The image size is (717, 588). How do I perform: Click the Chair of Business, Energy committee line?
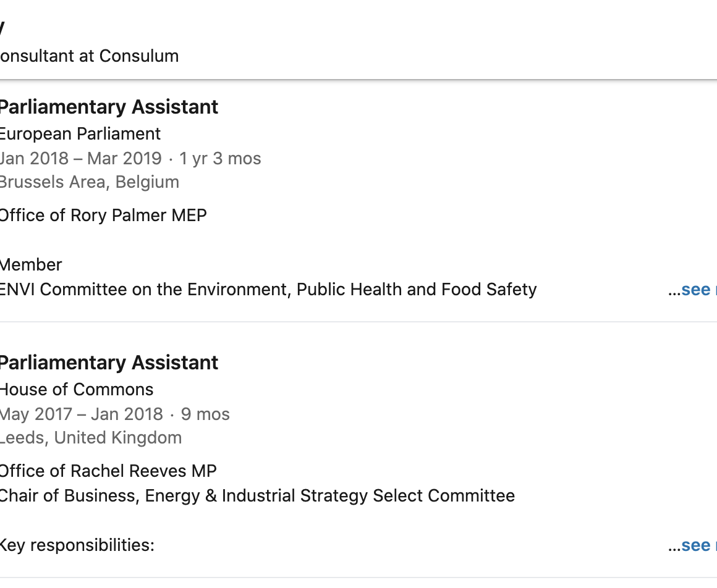click(x=257, y=496)
